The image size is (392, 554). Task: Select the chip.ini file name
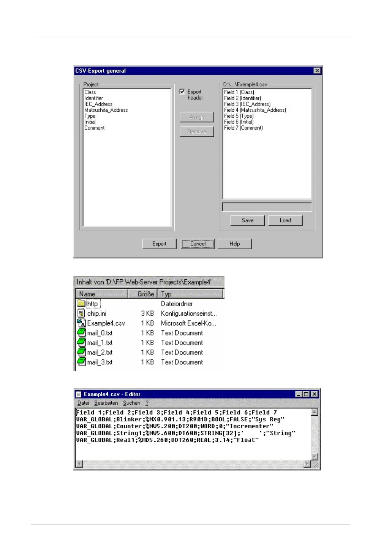pyautogui.click(x=97, y=313)
